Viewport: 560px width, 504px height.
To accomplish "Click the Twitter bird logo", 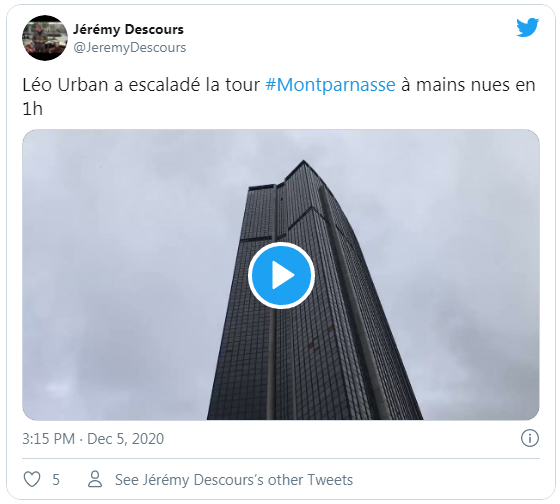I will pyautogui.click(x=528, y=27).
